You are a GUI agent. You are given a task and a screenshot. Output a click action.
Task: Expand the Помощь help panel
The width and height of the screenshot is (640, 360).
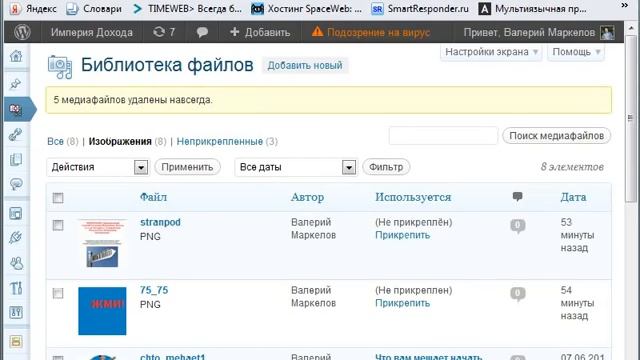pos(576,52)
